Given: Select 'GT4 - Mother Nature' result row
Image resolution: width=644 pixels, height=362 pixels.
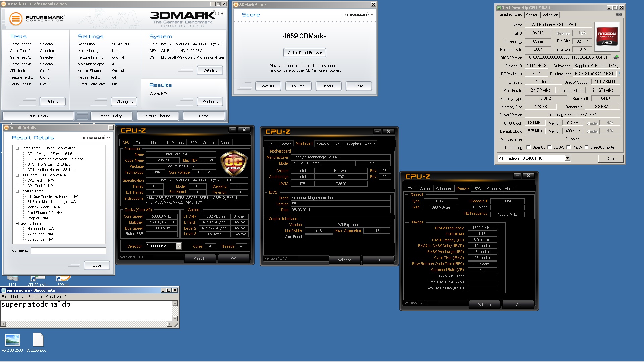Looking at the screenshot, I should (x=52, y=170).
